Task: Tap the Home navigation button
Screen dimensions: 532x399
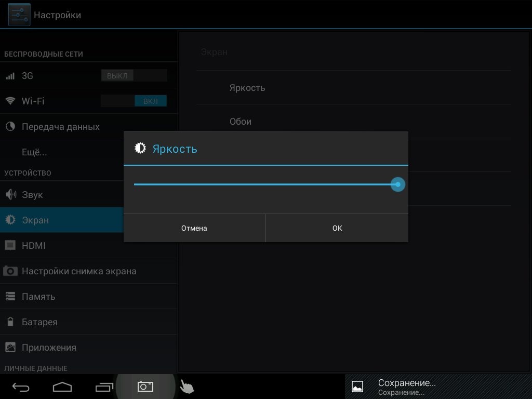Action: click(x=62, y=387)
